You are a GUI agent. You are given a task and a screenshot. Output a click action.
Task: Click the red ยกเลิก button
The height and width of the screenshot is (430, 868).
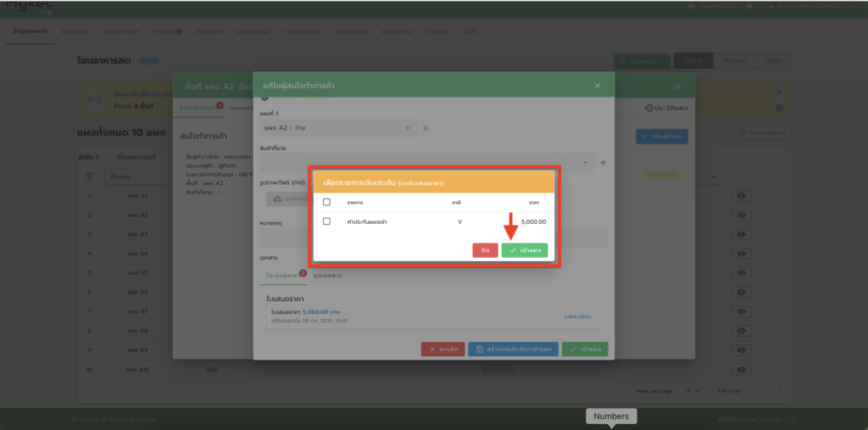point(442,349)
